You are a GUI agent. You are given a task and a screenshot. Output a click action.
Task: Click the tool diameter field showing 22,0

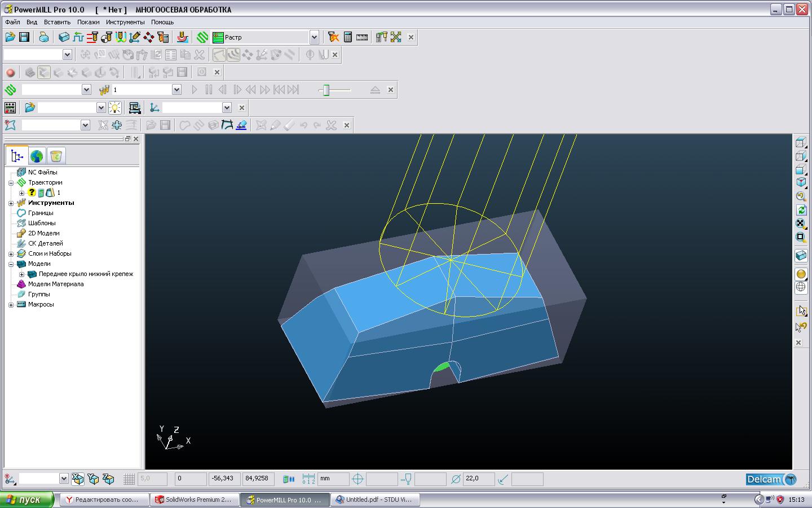point(479,479)
